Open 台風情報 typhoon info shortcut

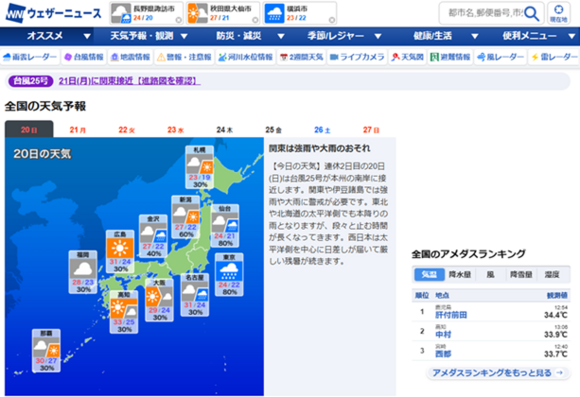[84, 57]
